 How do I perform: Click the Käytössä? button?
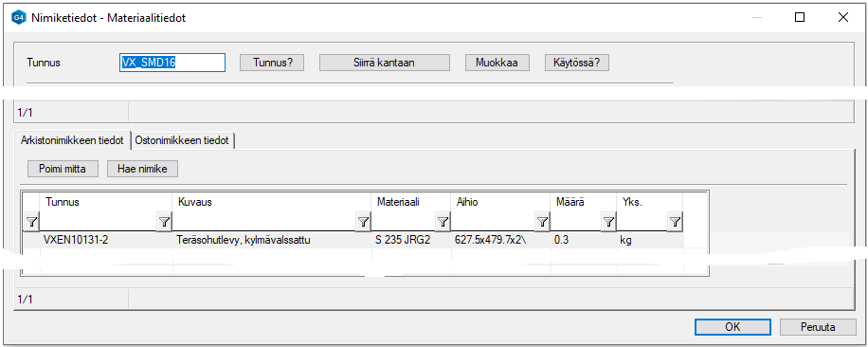(577, 63)
